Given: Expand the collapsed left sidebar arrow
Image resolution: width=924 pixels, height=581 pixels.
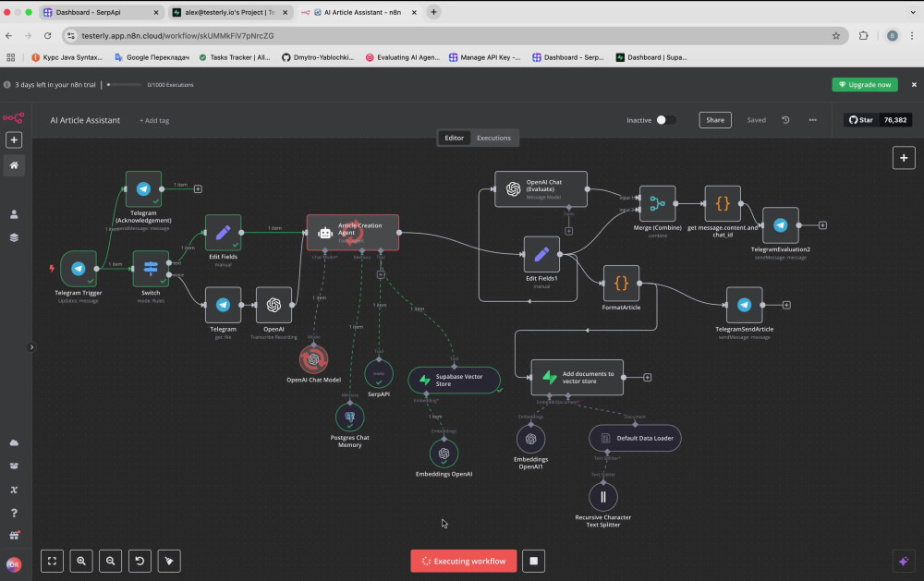Looking at the screenshot, I should coord(31,347).
